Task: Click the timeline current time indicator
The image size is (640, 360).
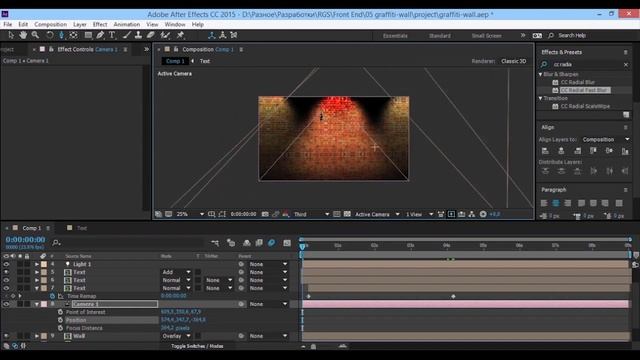Action: click(302, 246)
